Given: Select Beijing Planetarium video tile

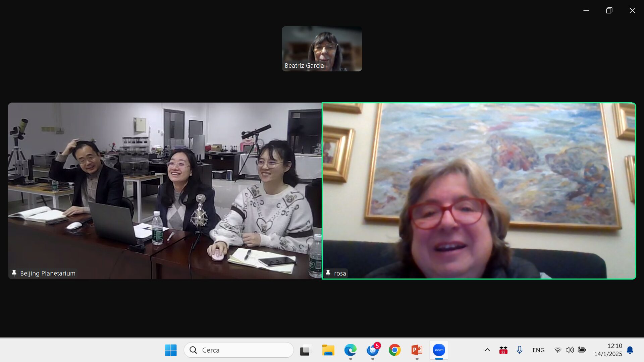Looking at the screenshot, I should 165,191.
